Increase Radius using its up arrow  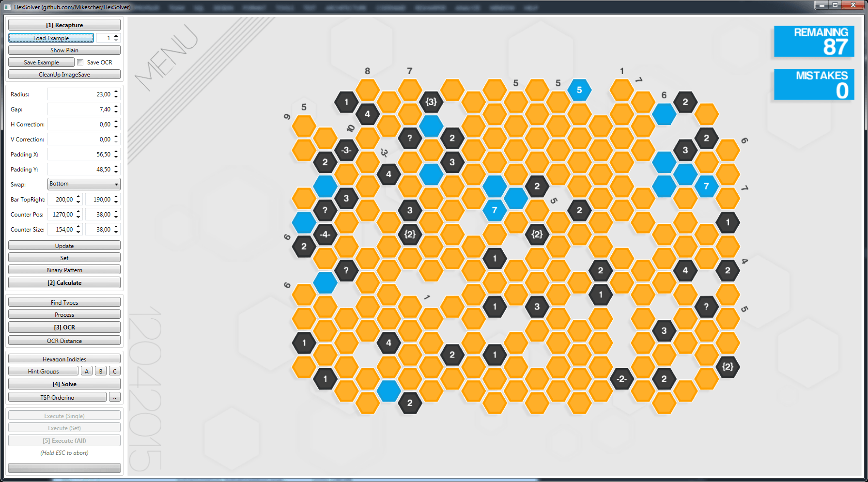[x=116, y=92]
